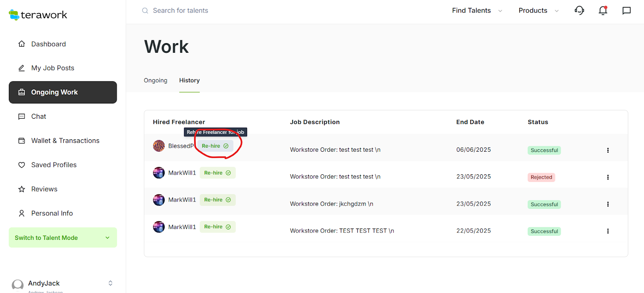Re-hire BlessedP freelancer
The height and width of the screenshot is (293, 644).
(215, 146)
